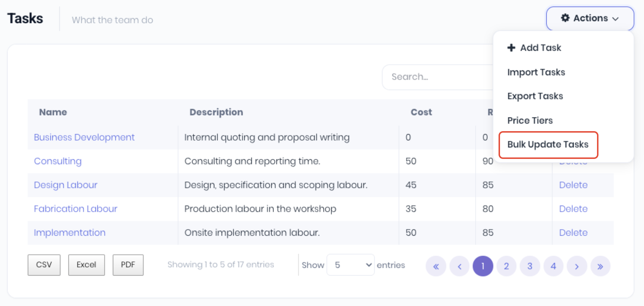Screen dimensions: 644x306
Task: Expand the Show entries count dropdown
Action: tap(350, 265)
